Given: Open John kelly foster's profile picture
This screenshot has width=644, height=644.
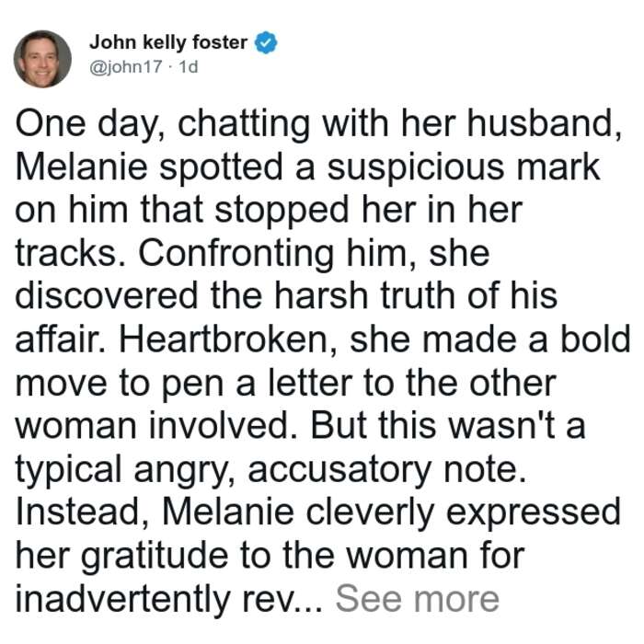Looking at the screenshot, I should (42, 59).
